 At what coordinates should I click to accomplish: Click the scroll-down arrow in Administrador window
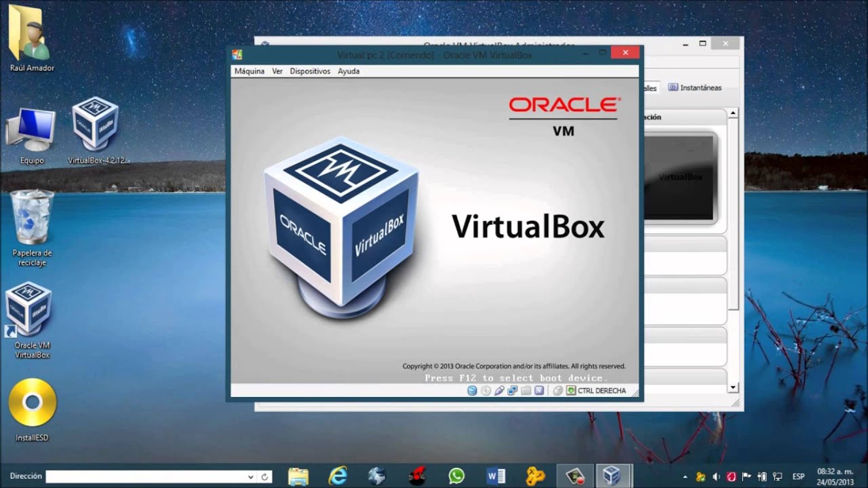pos(733,388)
